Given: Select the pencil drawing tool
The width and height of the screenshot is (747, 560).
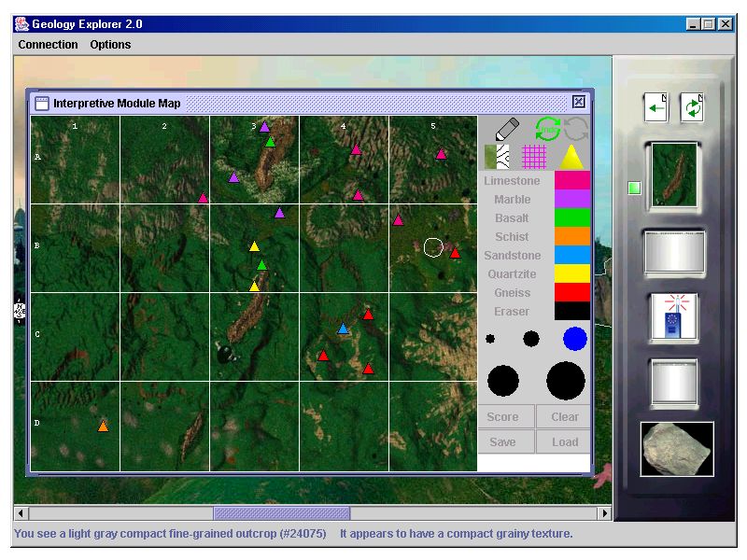Looking at the screenshot, I should coord(506,129).
